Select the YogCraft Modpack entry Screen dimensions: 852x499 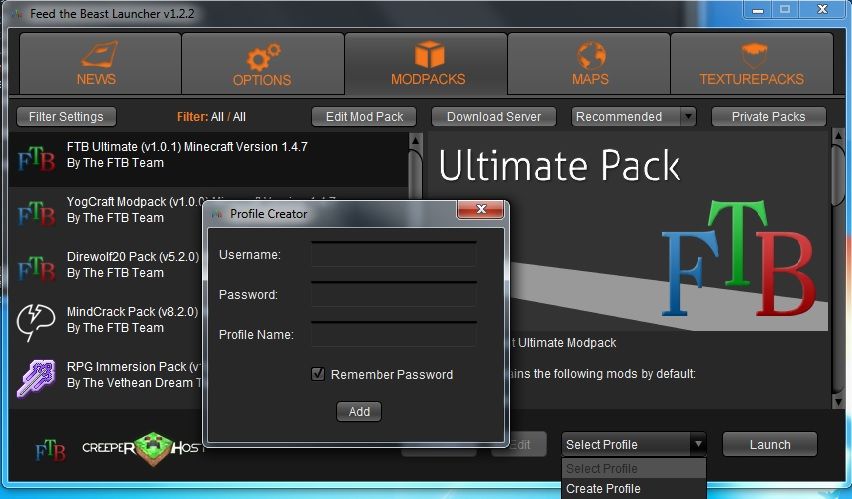coord(106,215)
